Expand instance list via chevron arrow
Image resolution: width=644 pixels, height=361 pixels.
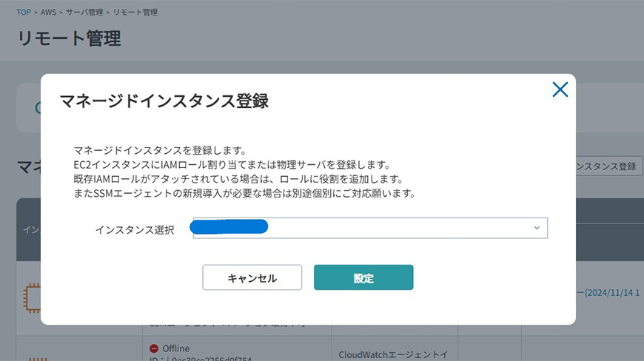pyautogui.click(x=537, y=228)
